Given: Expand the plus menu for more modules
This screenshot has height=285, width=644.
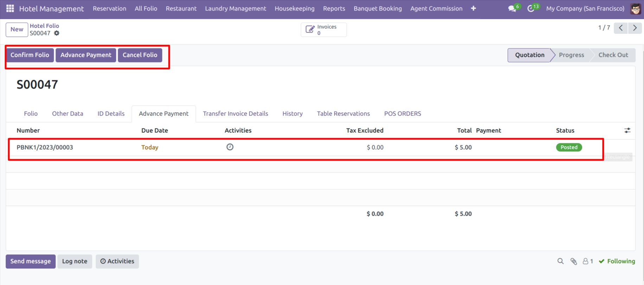Looking at the screenshot, I should (x=473, y=8).
